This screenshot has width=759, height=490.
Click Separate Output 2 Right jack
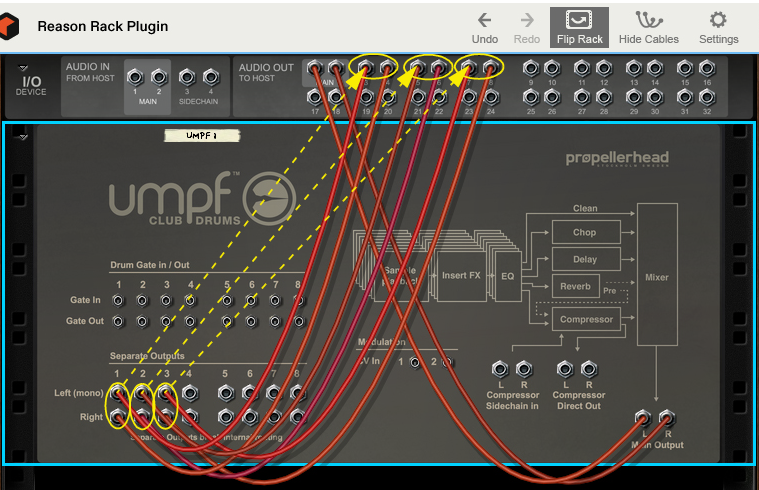[142, 416]
